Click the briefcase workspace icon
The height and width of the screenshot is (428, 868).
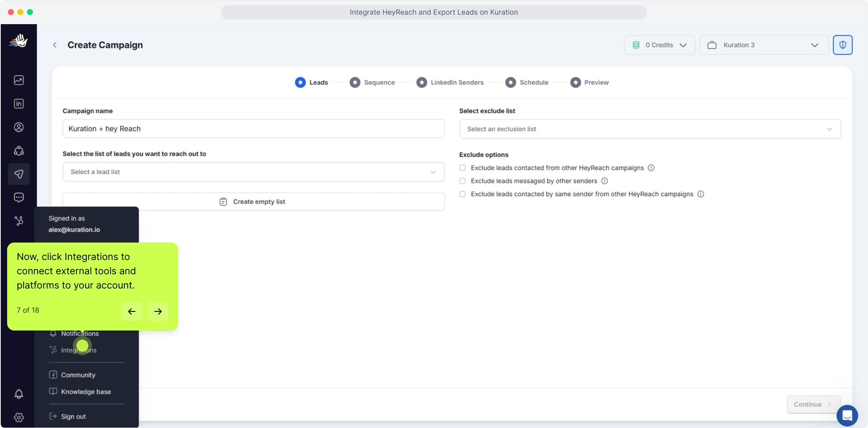(712, 45)
